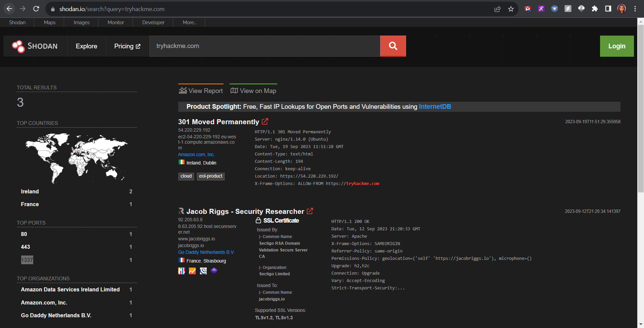Viewport: 644px width, 328px height.
Task: Open external link icon beside 301 Moved Permanently
Action: click(265, 122)
